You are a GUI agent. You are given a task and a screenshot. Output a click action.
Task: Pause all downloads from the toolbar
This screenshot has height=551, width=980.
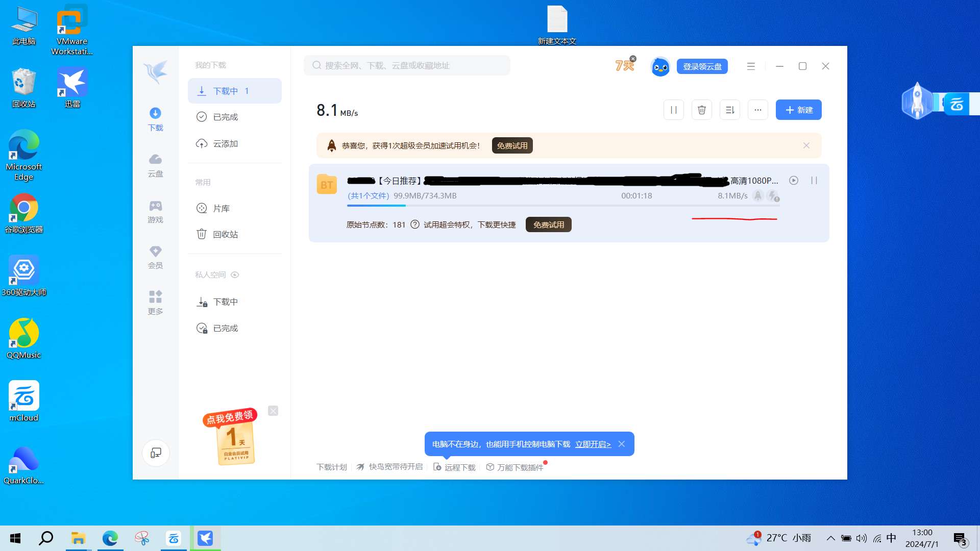click(673, 110)
